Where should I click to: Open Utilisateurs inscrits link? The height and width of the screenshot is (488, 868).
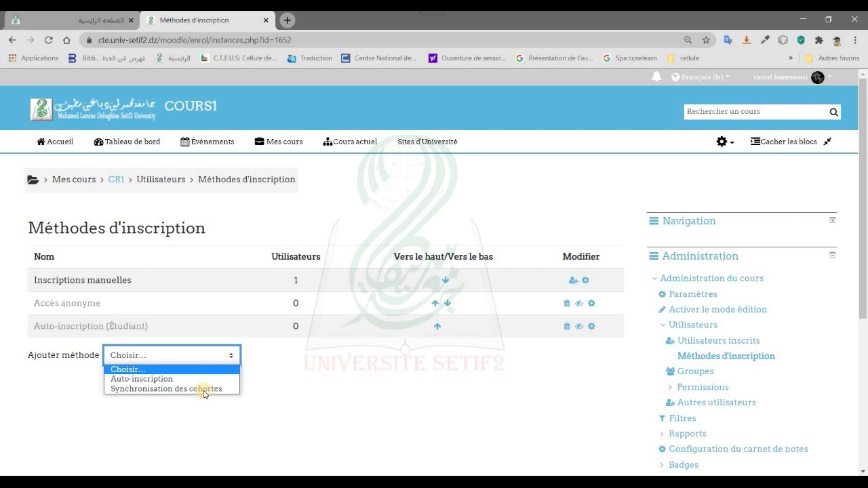click(718, 341)
